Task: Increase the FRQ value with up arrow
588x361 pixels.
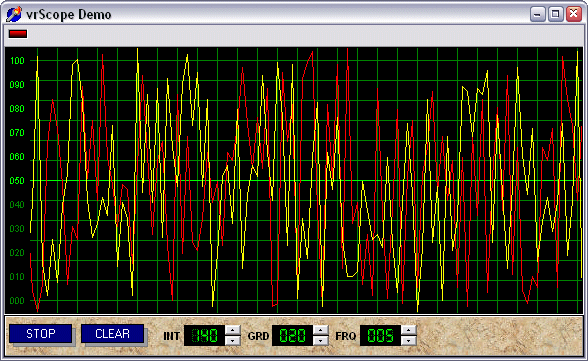Action: [409, 330]
